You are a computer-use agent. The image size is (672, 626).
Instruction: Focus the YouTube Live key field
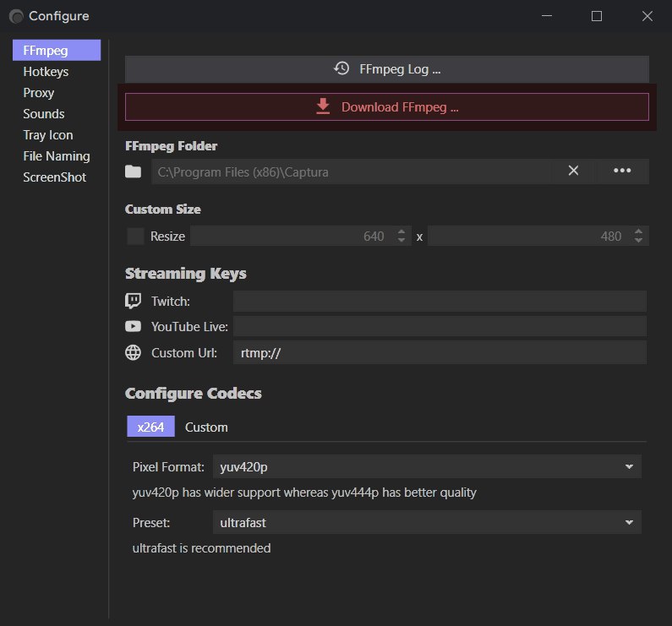pos(440,326)
